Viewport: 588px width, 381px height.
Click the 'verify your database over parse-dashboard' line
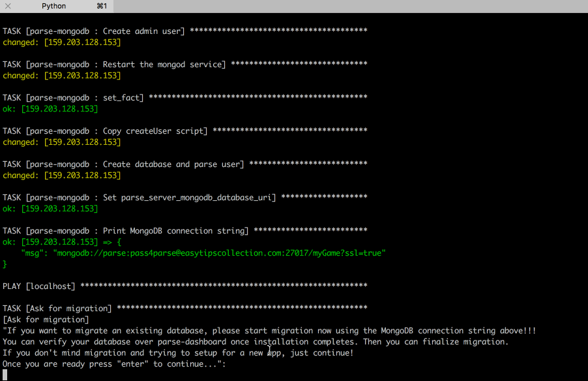[254, 341]
